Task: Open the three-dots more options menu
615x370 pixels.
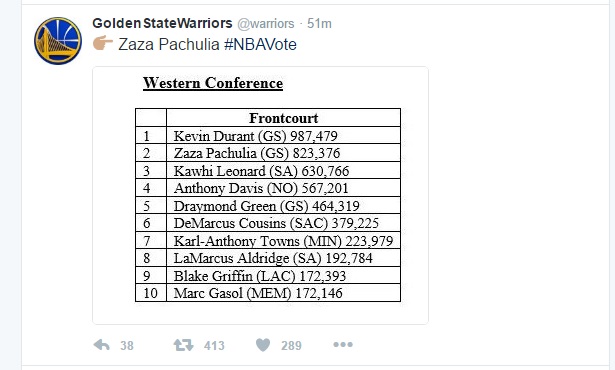Action: [343, 345]
